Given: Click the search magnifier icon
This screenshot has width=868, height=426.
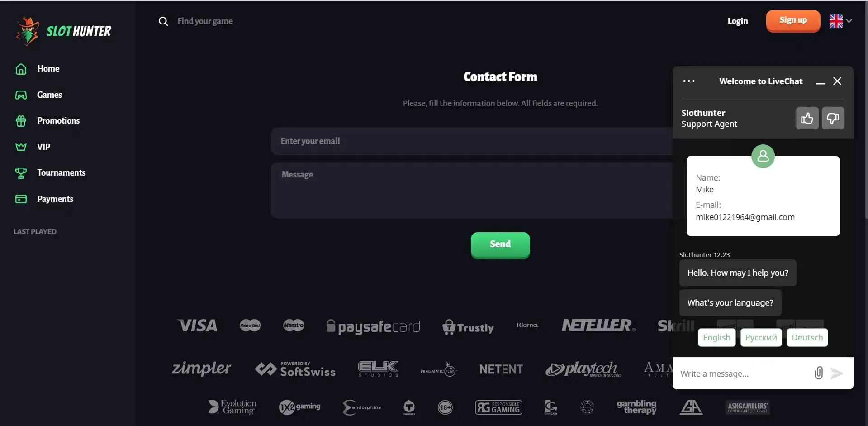Looking at the screenshot, I should [163, 21].
